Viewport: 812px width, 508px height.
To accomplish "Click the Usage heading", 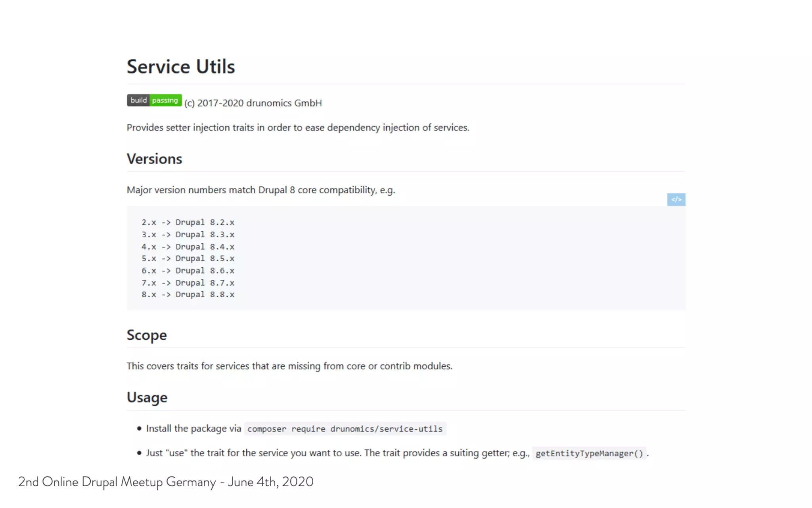I will 147,398.
